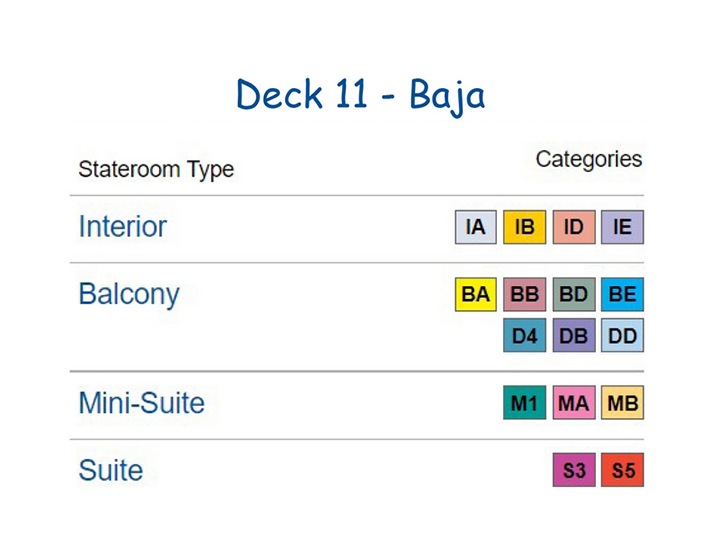Choose the MB mini-suite category
This screenshot has width=720, height=540.
[x=623, y=403]
